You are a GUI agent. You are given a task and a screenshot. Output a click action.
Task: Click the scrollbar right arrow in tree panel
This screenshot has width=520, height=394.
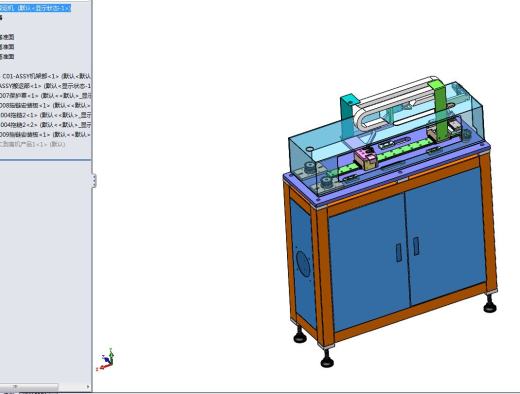[x=88, y=387]
